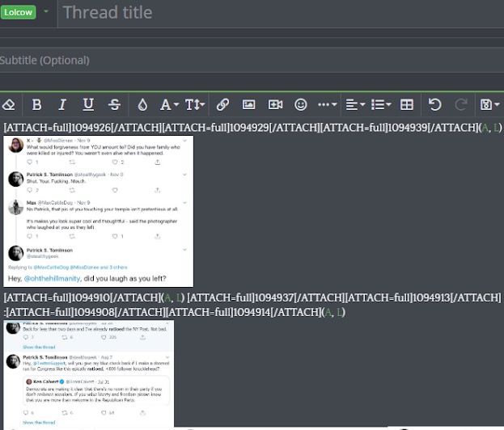The width and height of the screenshot is (504, 430).
Task: Click the [ATTACH=full]1094913[/ATTACH] text
Action: click(x=423, y=297)
